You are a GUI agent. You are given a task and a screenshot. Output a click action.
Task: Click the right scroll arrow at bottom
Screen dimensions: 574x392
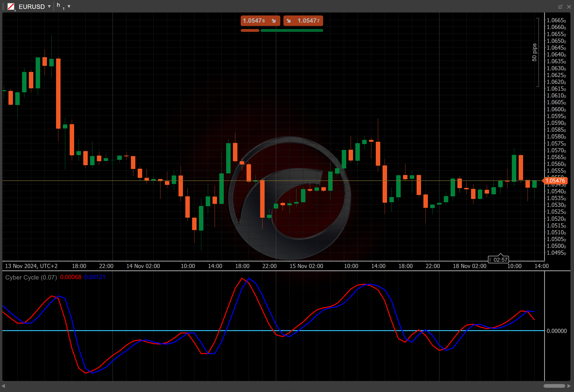click(569, 386)
